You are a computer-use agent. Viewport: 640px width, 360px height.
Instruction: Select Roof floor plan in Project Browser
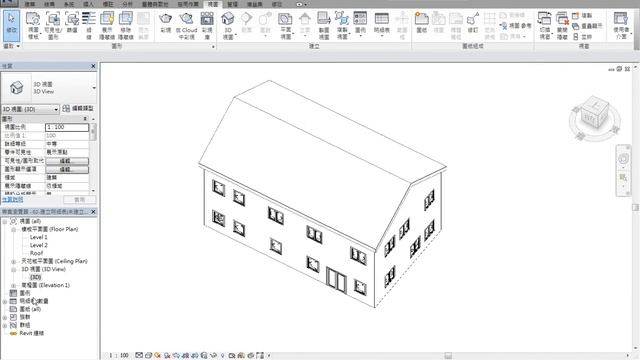[36, 253]
